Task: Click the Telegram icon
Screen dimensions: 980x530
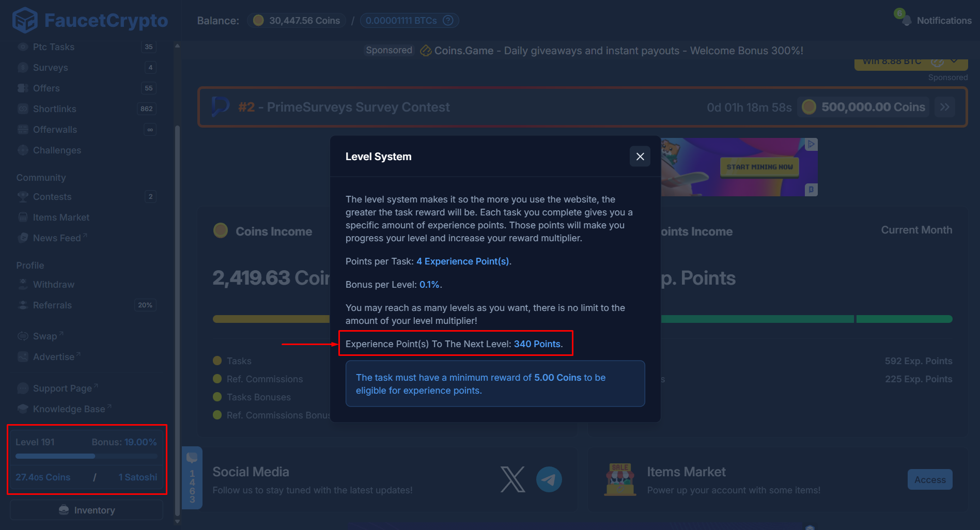Action: [549, 479]
